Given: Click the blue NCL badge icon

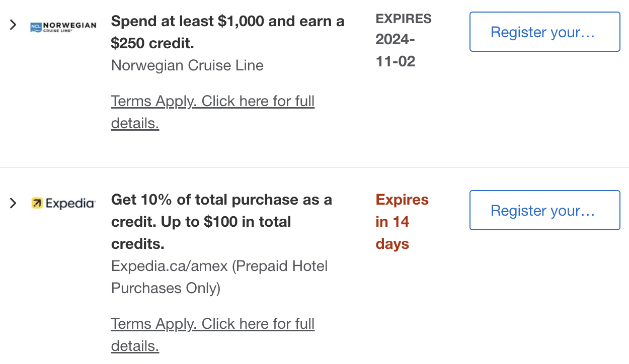Looking at the screenshot, I should click(x=36, y=27).
